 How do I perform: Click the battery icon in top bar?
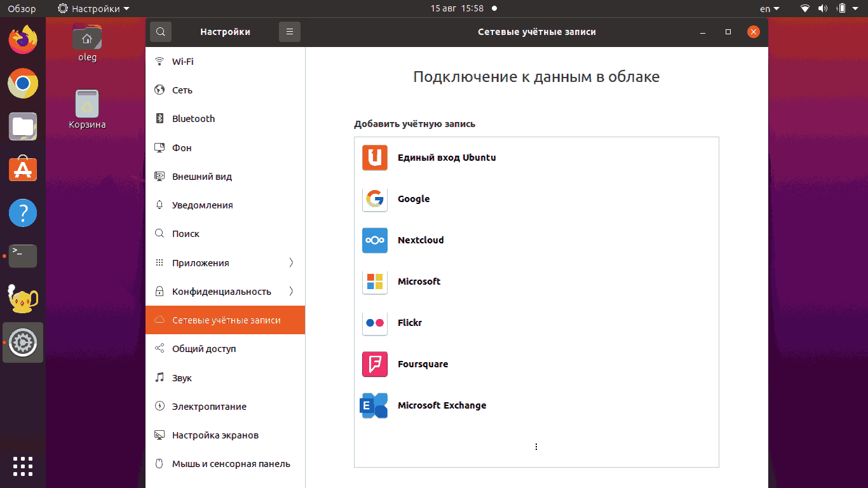click(842, 9)
